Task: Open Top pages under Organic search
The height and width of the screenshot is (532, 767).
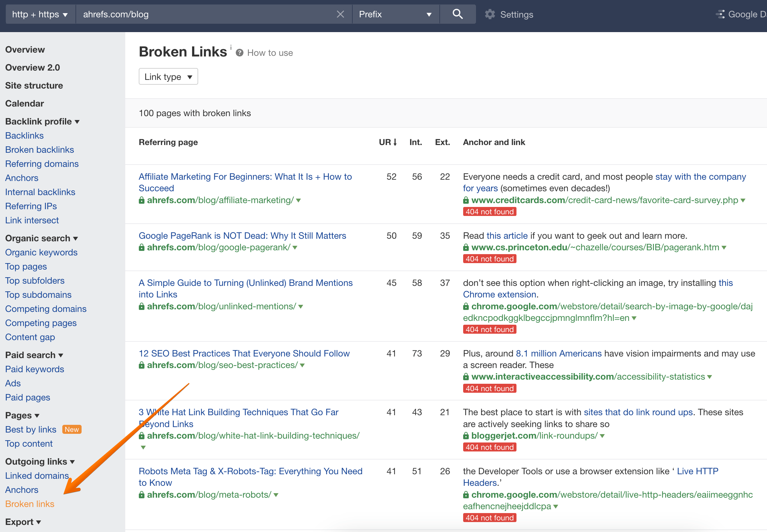Action: [x=26, y=266]
